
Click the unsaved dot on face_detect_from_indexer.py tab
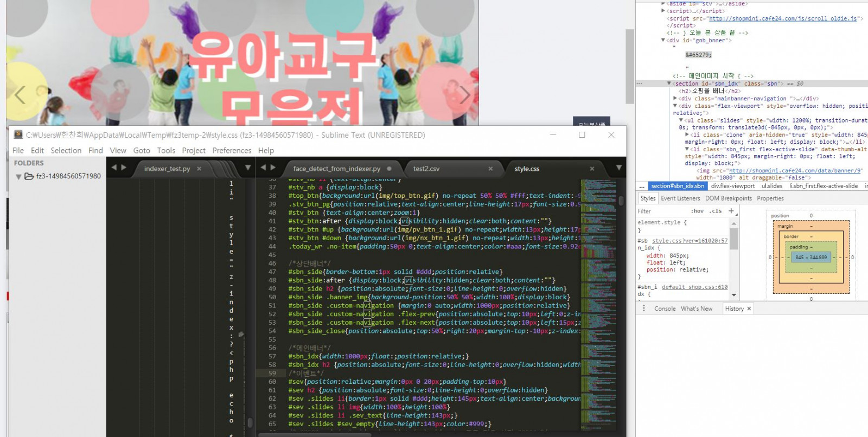click(x=389, y=169)
